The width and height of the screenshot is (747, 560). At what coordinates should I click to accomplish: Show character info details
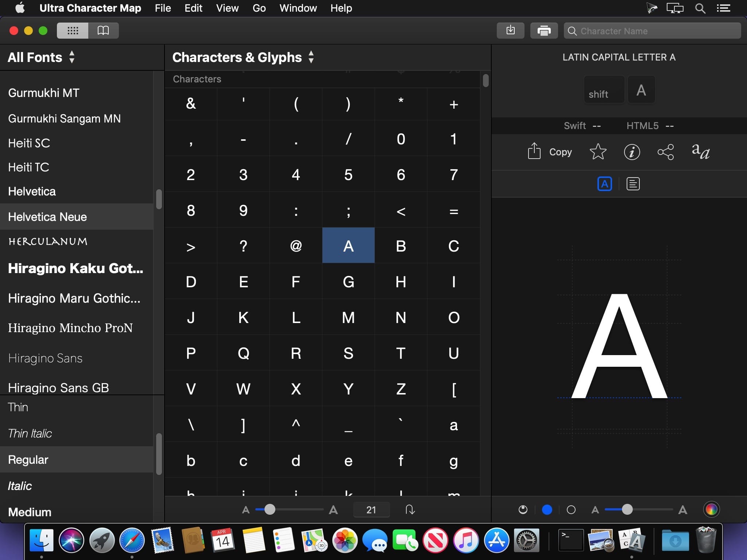632,152
